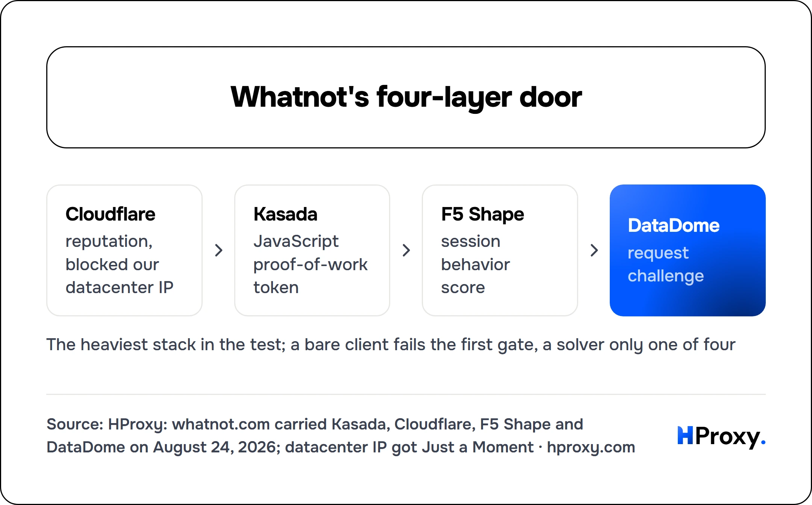Click "request challenge" text in DataDome card
Screen dimensions: 812x505
pos(666,265)
